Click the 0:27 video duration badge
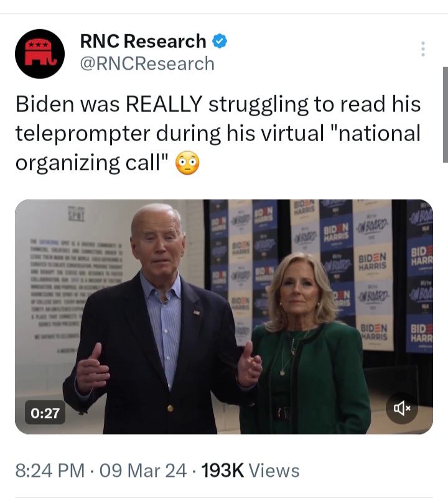Screen dimensions: 448x498 [45, 413]
